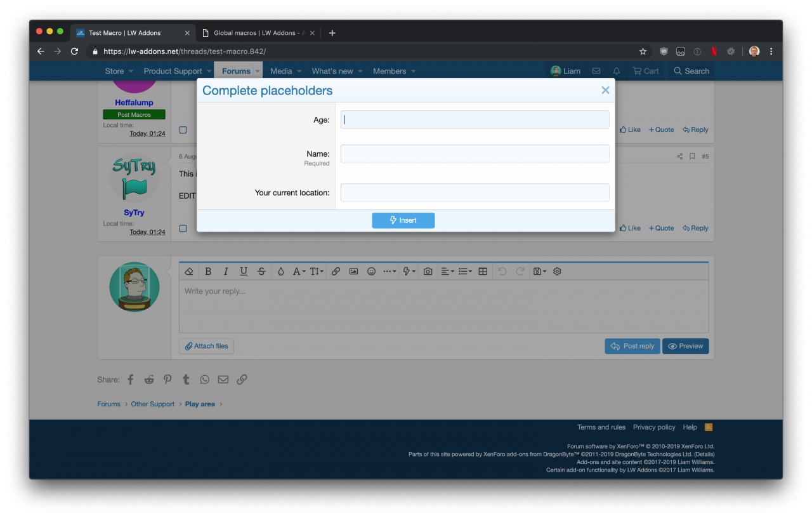Open the Smilies emoji picker
The width and height of the screenshot is (812, 518).
pos(371,272)
